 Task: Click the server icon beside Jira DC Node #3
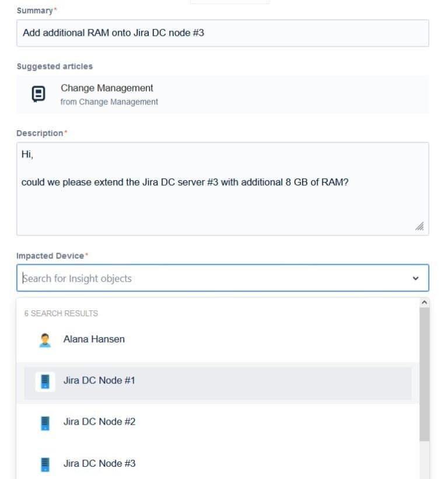(44, 463)
